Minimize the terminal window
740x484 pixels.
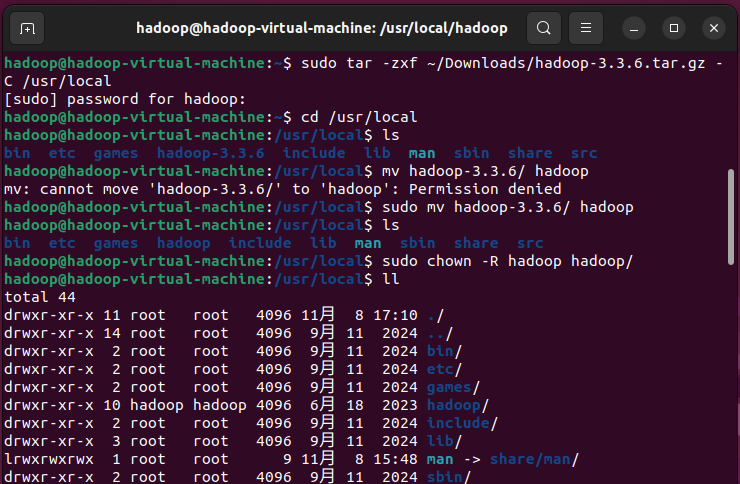[634, 29]
